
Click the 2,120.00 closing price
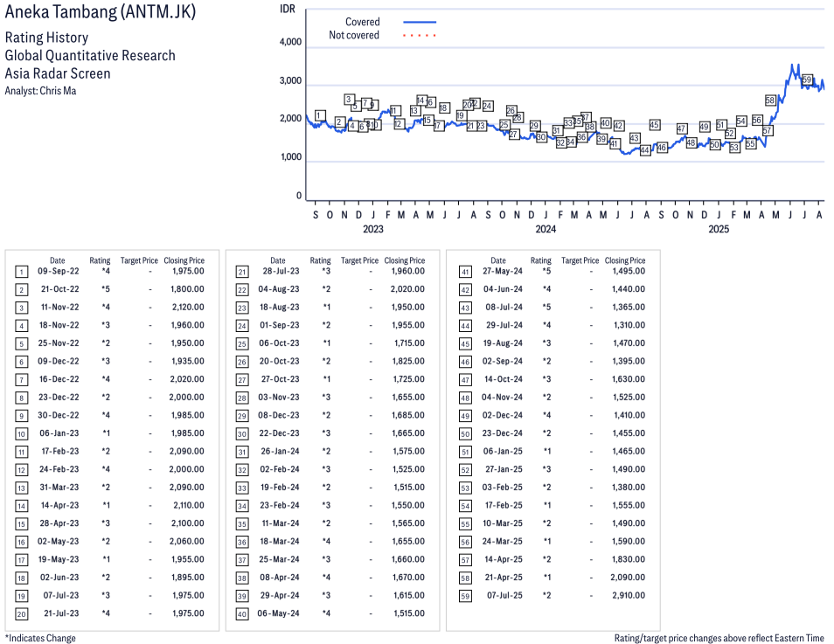click(x=187, y=308)
